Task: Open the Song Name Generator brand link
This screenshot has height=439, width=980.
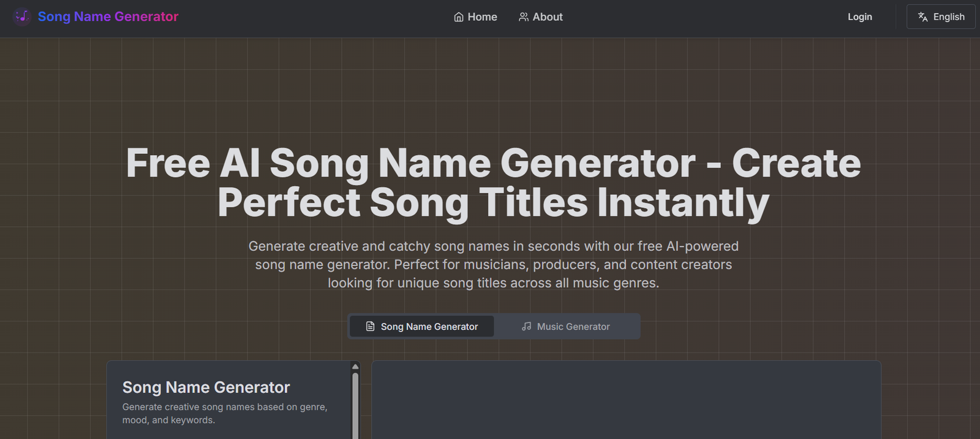Action: pyautogui.click(x=108, y=17)
